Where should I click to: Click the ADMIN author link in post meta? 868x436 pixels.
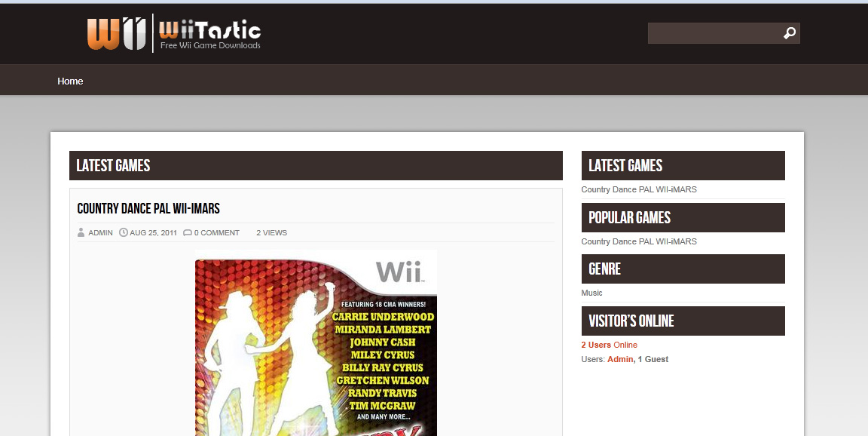click(x=100, y=232)
